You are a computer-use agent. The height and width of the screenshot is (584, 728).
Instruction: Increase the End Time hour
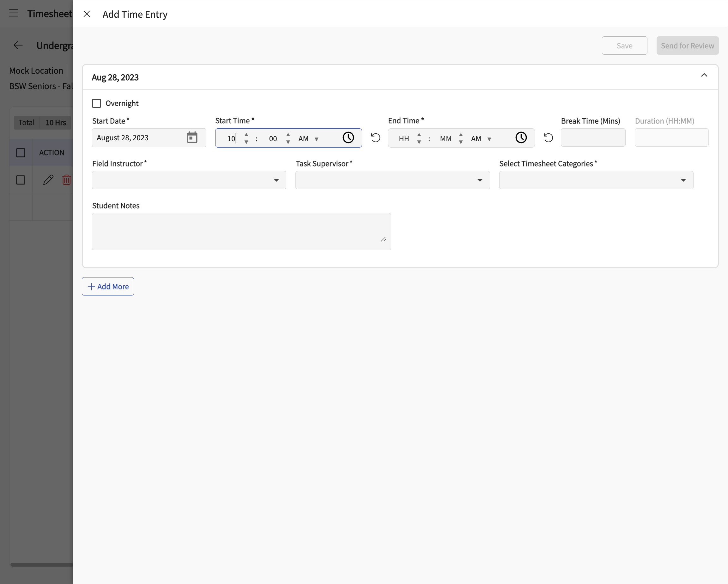coord(419,134)
